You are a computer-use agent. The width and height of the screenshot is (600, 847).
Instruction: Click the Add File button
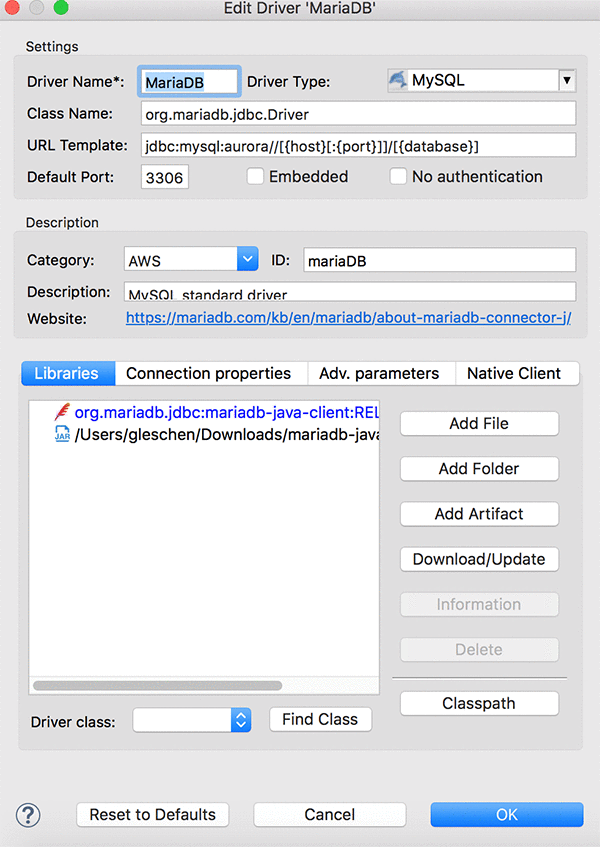coord(479,424)
